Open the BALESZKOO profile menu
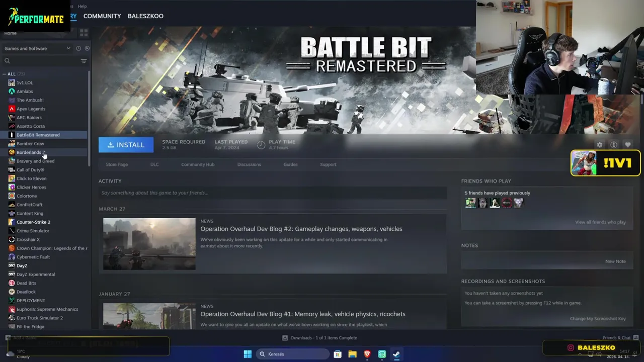This screenshot has width=644, height=362. [x=145, y=16]
